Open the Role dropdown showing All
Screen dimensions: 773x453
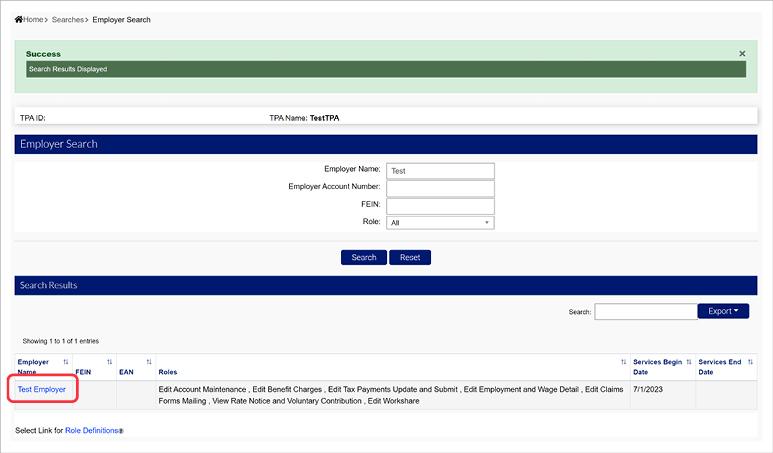[440, 223]
